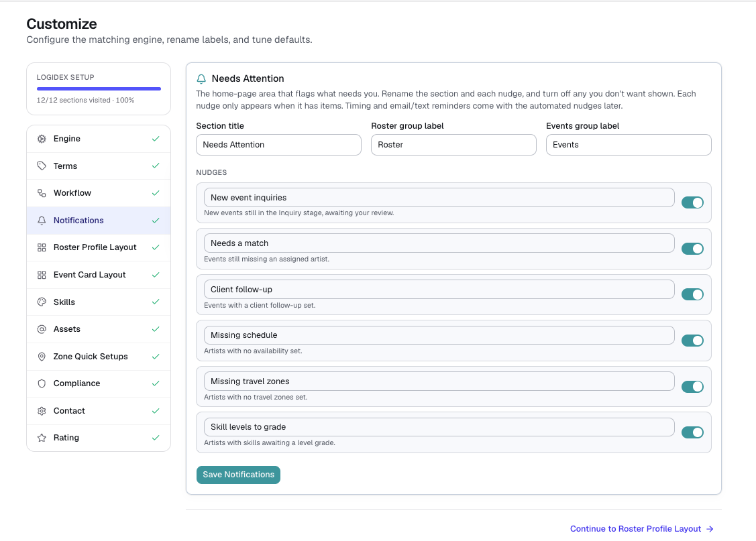
Task: Click the Customize page heading
Action: (x=62, y=23)
